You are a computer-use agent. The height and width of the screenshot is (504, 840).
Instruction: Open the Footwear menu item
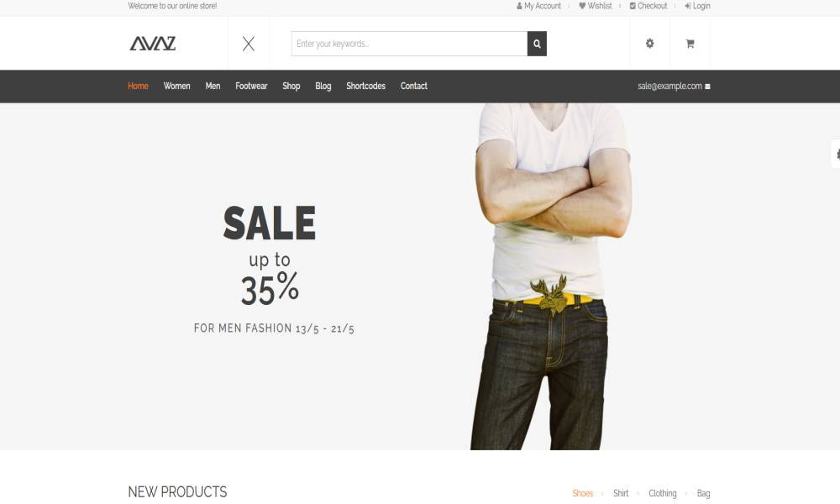click(x=251, y=87)
